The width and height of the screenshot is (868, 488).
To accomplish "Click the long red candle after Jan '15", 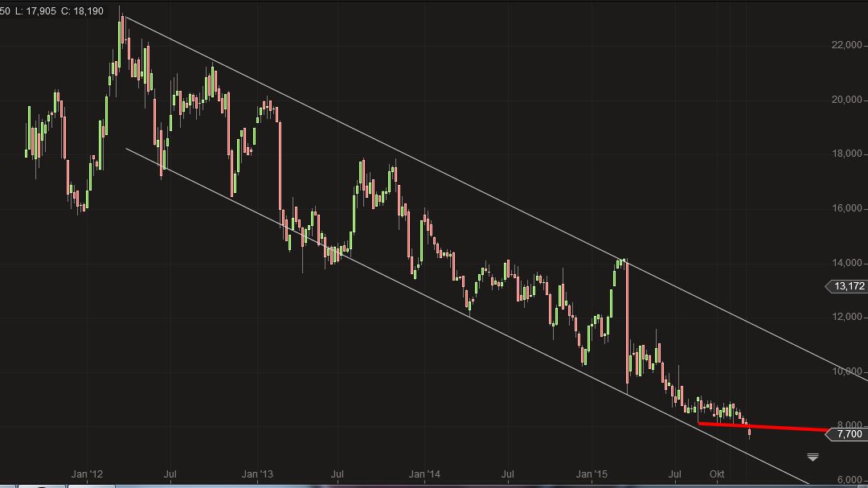I will pos(626,322).
